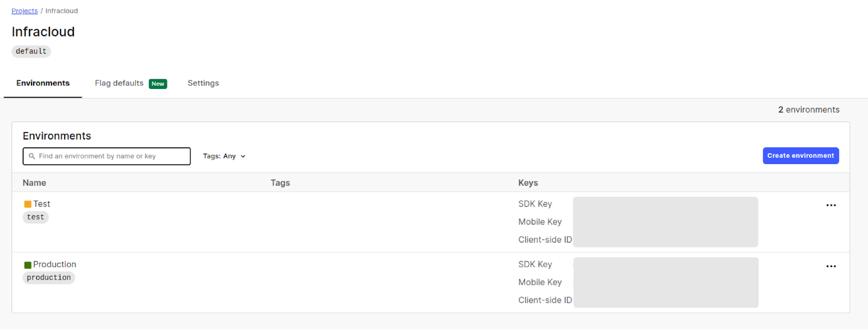Click the search magnifier icon

pos(32,156)
